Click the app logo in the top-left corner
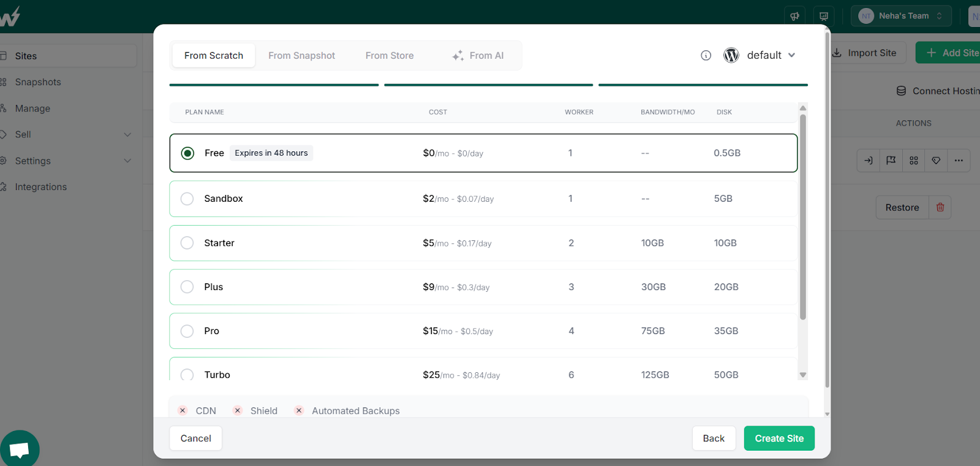This screenshot has width=980, height=466. (x=10, y=17)
